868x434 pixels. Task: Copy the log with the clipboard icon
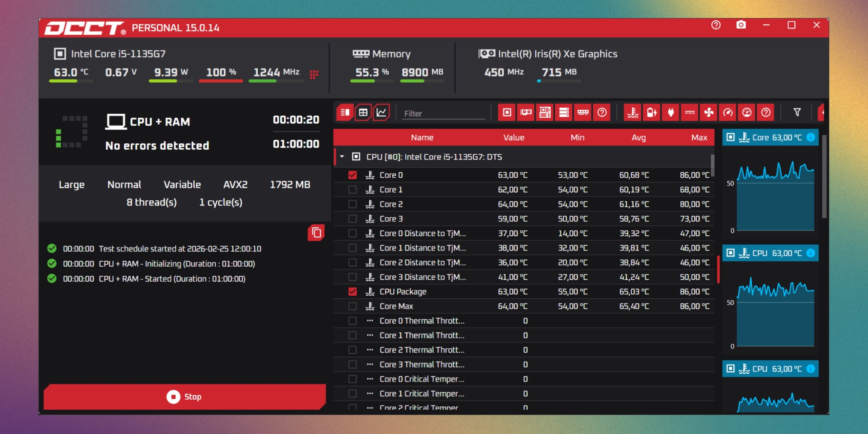pos(316,233)
